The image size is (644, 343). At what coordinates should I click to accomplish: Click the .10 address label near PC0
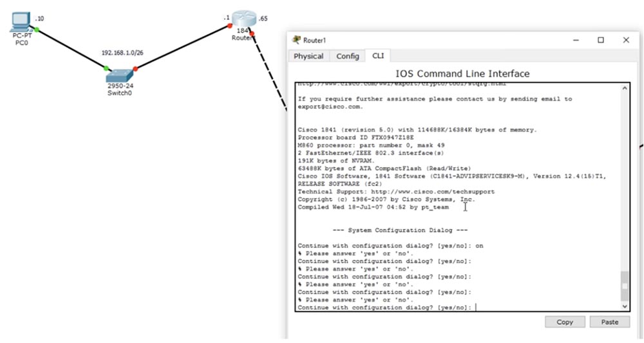point(39,19)
